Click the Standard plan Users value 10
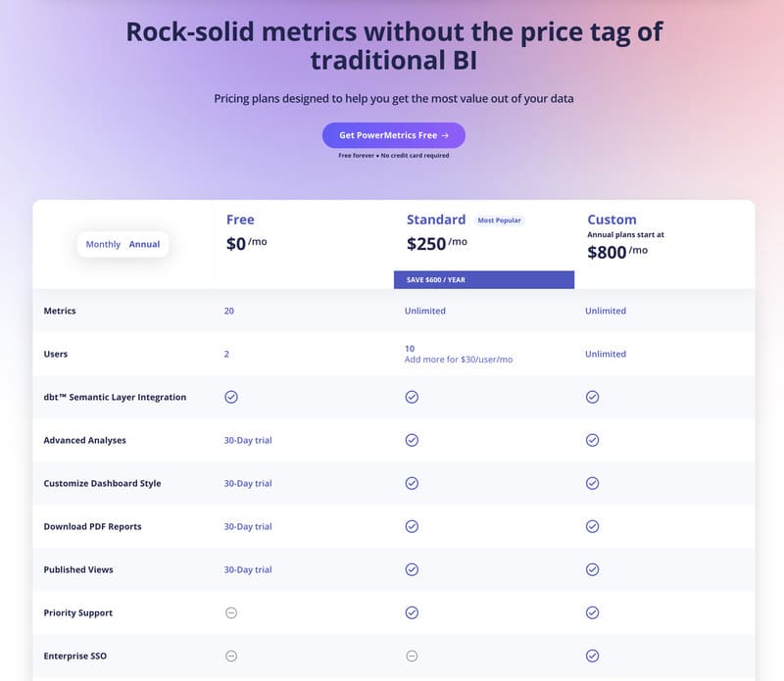The height and width of the screenshot is (681, 784). click(x=410, y=349)
